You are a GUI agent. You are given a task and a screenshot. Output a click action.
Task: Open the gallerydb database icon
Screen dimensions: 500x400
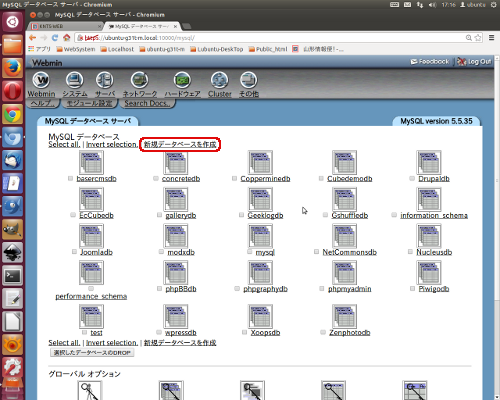coord(176,199)
